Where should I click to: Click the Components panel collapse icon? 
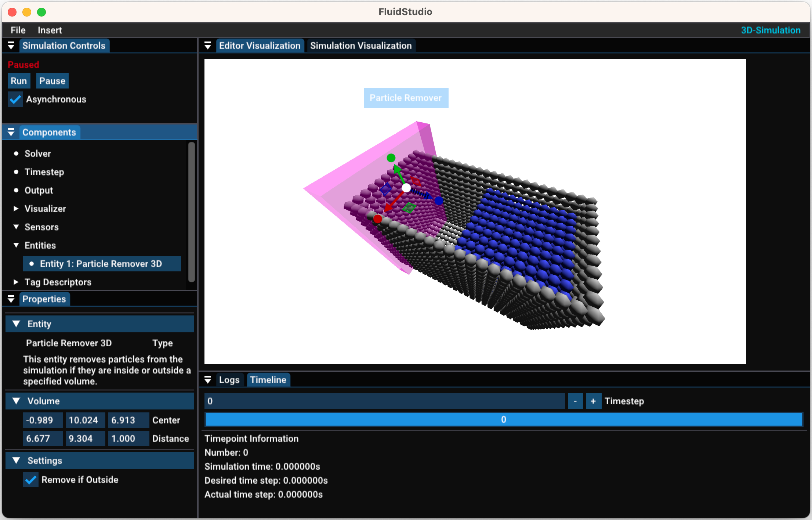pos(11,132)
